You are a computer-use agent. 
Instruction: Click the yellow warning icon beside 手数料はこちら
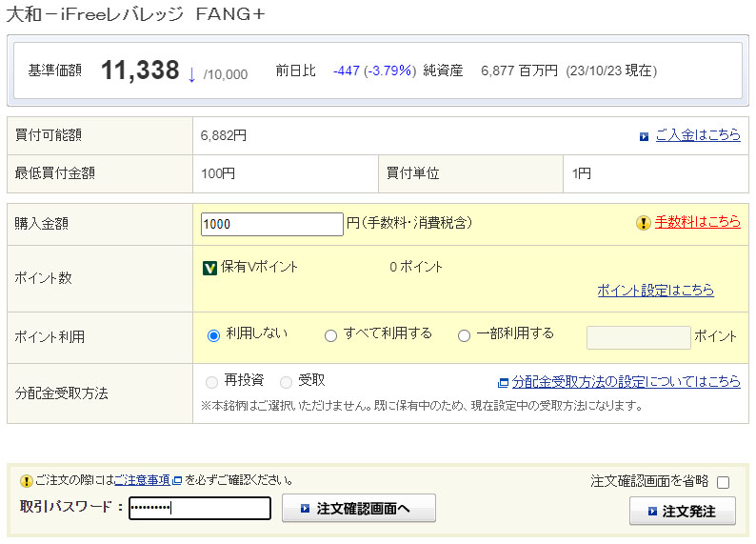pyautogui.click(x=643, y=223)
